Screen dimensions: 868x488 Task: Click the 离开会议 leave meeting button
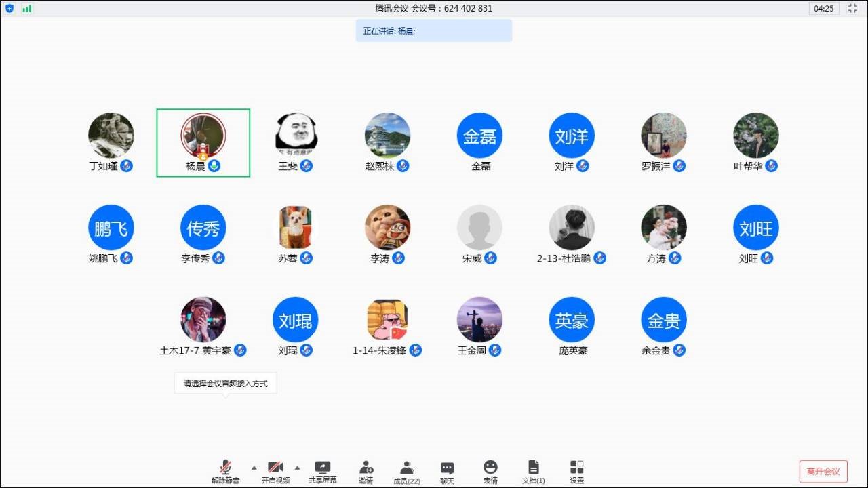(x=823, y=472)
